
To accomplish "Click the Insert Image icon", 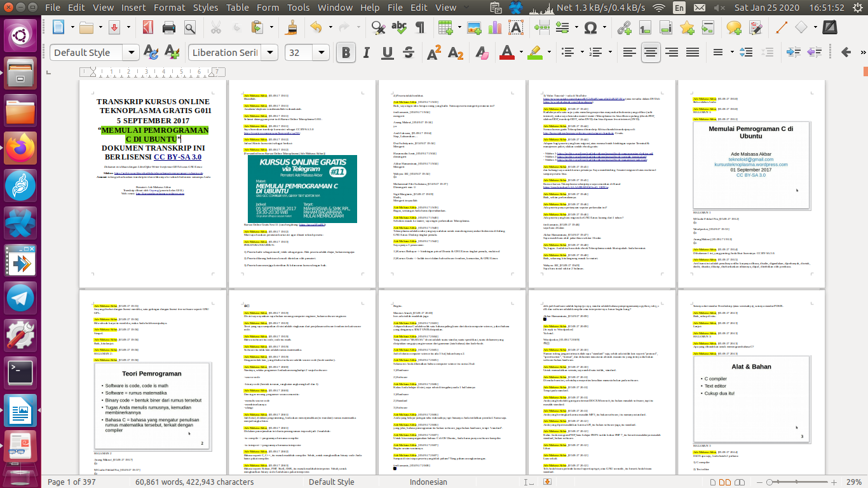I will click(x=473, y=28).
